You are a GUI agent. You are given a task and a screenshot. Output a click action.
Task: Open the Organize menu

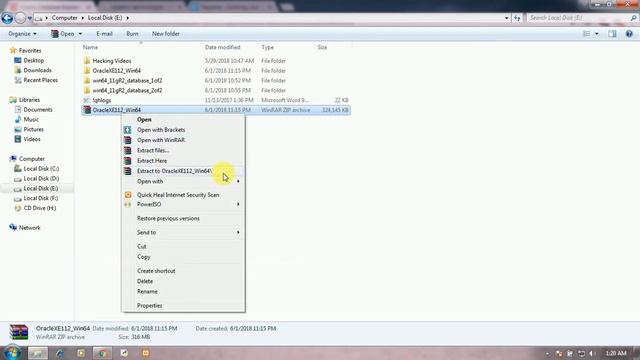pyautogui.click(x=22, y=34)
